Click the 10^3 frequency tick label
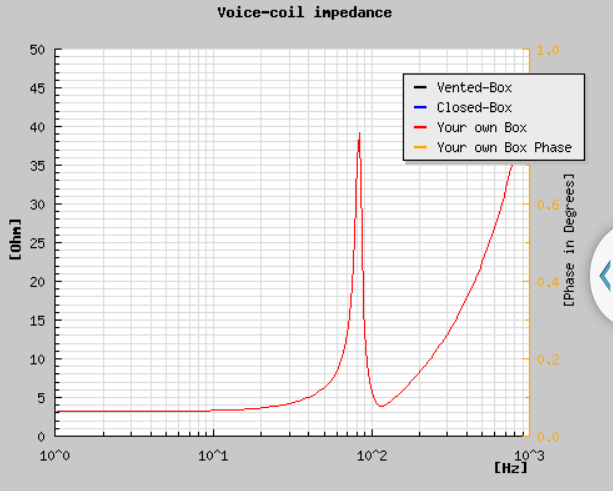Image resolution: width=613 pixels, height=491 pixels. click(529, 456)
